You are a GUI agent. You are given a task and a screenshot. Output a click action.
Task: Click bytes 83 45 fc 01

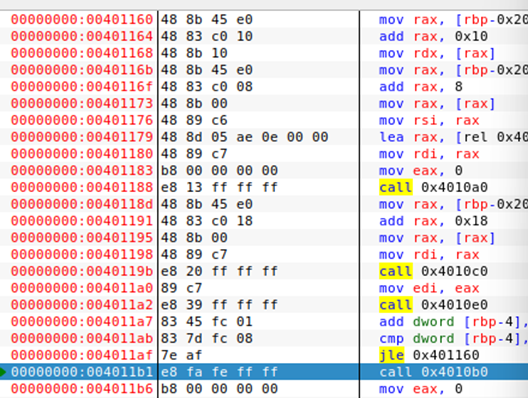pos(207,322)
